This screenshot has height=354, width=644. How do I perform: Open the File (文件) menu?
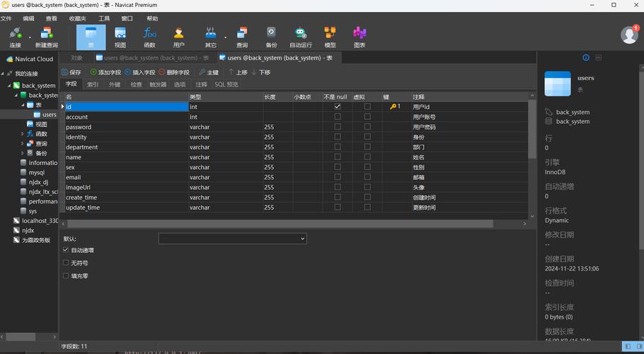(x=6, y=18)
